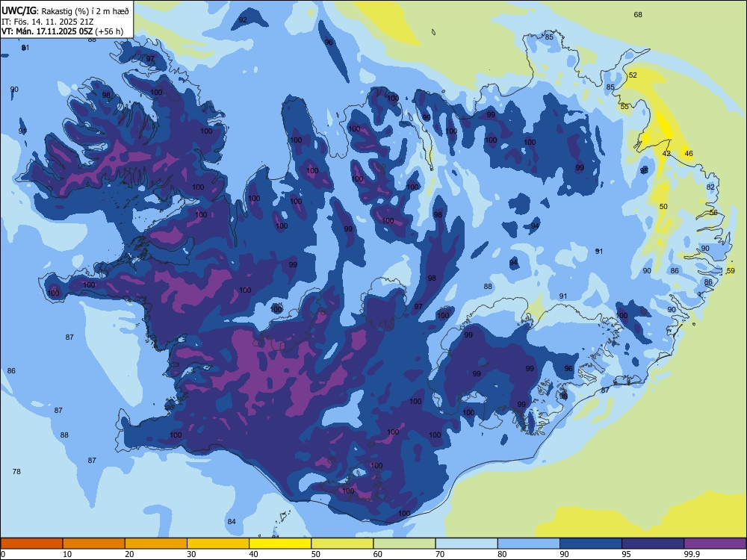Click the legend tick label '60'
Image resolution: width=747 pixels, height=560 pixels.
(378, 554)
